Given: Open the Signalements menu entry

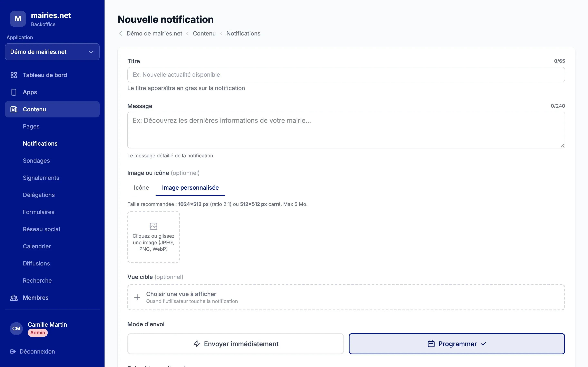Looking at the screenshot, I should [x=41, y=178].
